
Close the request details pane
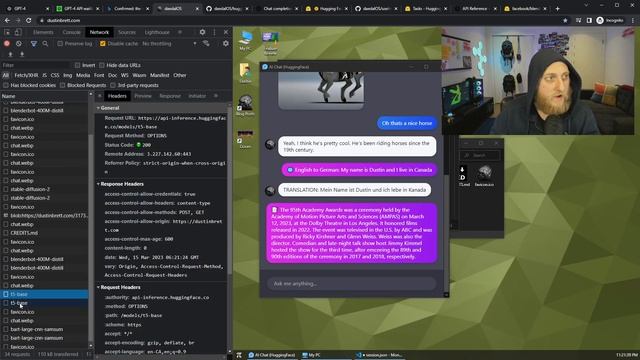pyautogui.click(x=100, y=96)
